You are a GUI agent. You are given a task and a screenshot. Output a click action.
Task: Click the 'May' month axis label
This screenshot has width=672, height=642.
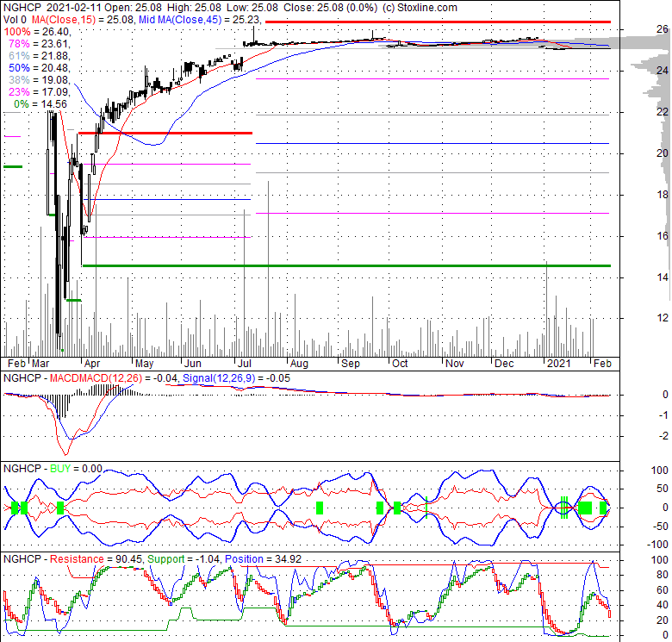point(145,364)
